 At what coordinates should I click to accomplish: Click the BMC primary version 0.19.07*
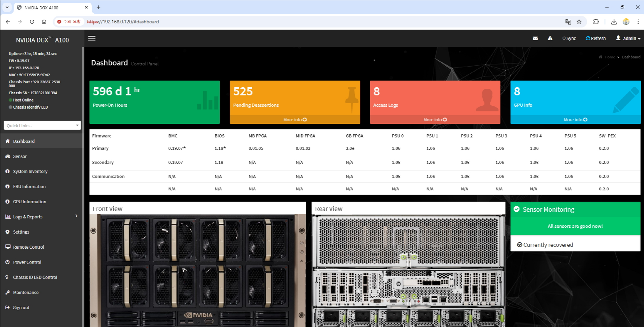point(177,148)
